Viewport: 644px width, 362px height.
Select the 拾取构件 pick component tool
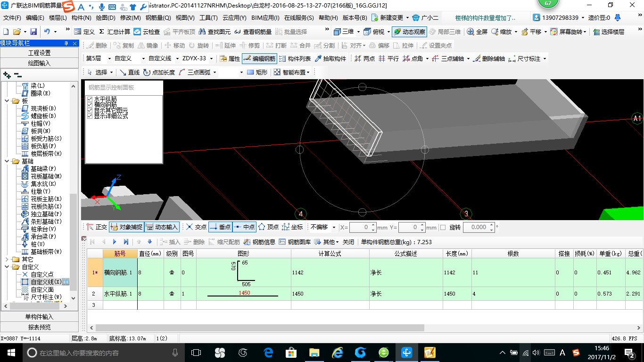coord(330,58)
